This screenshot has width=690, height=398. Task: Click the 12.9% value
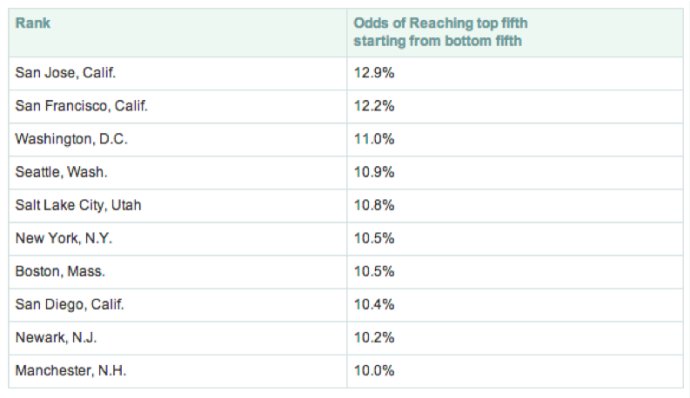click(374, 73)
